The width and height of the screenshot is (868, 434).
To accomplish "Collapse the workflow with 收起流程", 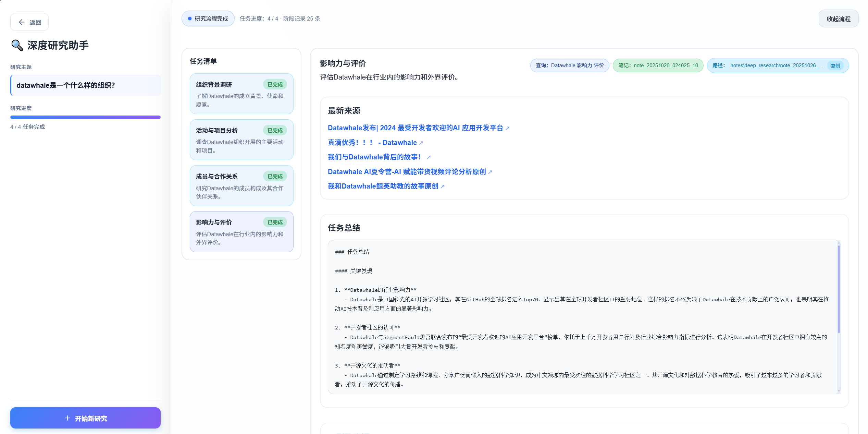I will pyautogui.click(x=838, y=19).
